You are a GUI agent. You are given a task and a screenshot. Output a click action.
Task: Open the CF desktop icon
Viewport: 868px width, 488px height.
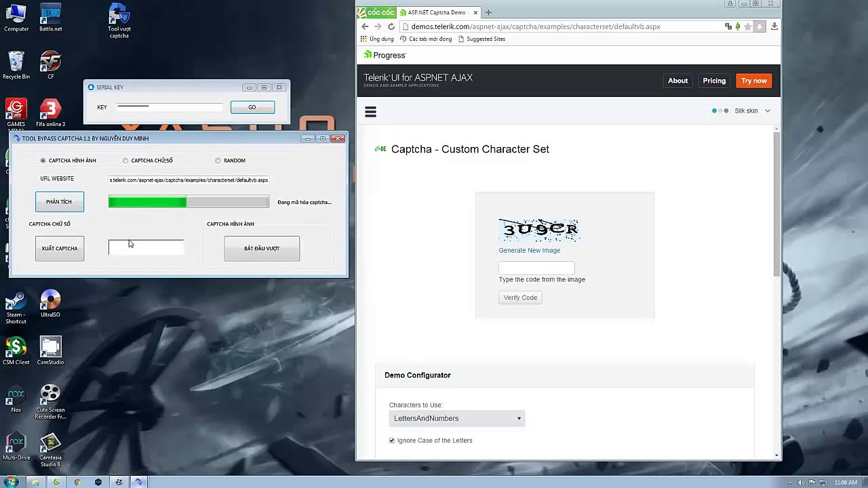tap(50, 65)
